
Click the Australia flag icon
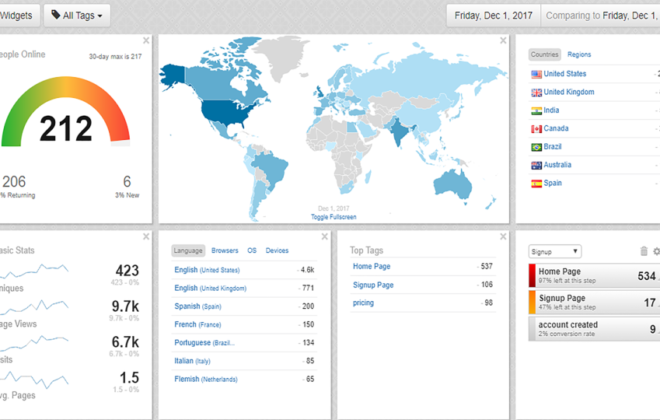click(x=536, y=165)
